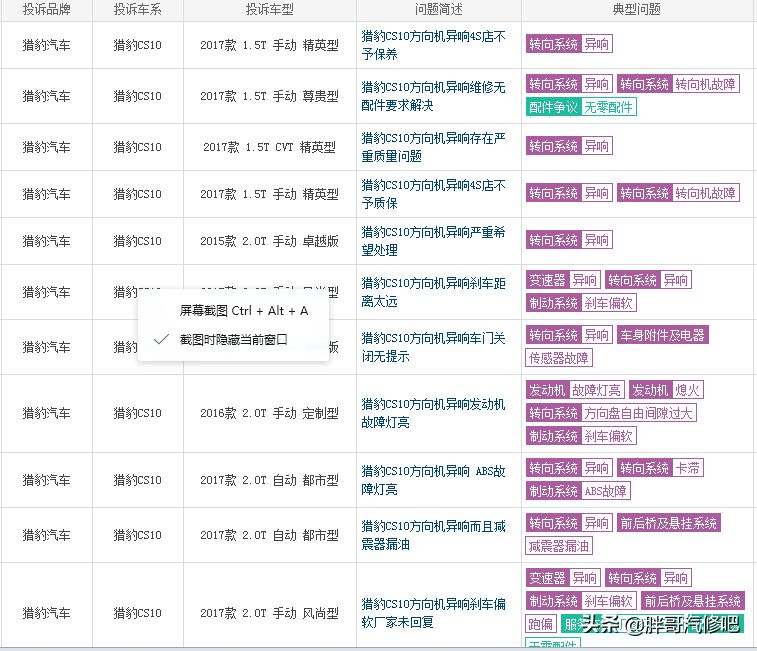The width and height of the screenshot is (757, 651).
Task: Click the 投诉车型 column header
Action: (x=269, y=10)
